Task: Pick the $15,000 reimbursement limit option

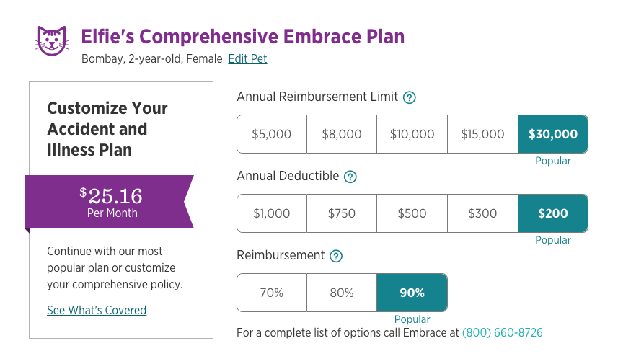Action: tap(482, 134)
